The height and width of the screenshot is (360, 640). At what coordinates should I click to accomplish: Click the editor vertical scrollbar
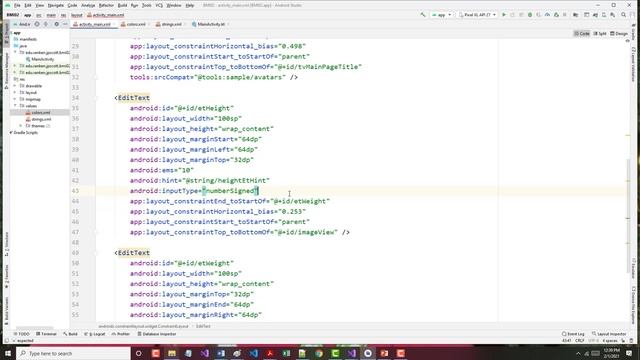(x=628, y=216)
